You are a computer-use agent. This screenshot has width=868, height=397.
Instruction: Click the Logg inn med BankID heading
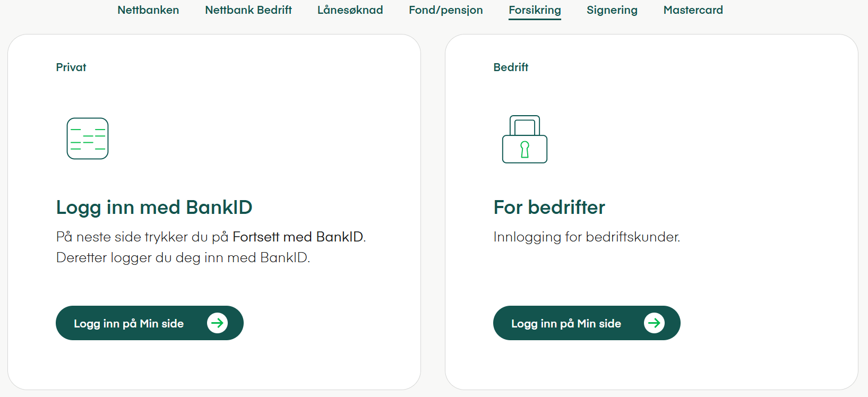point(154,208)
